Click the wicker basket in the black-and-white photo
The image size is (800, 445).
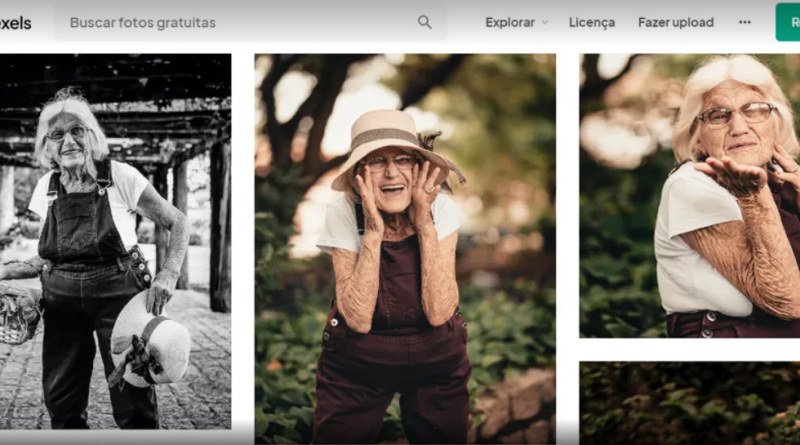coord(18,318)
